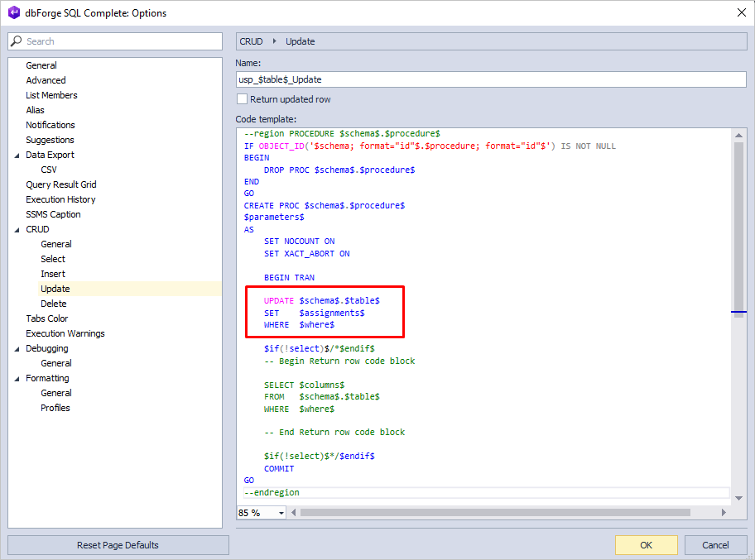Image resolution: width=755 pixels, height=560 pixels.
Task: Click the 'UPDATE $schema$.$table$' line
Action: tap(322, 301)
